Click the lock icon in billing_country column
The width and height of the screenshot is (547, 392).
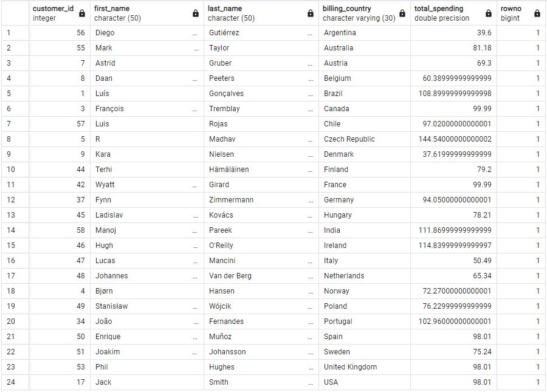tap(402, 13)
